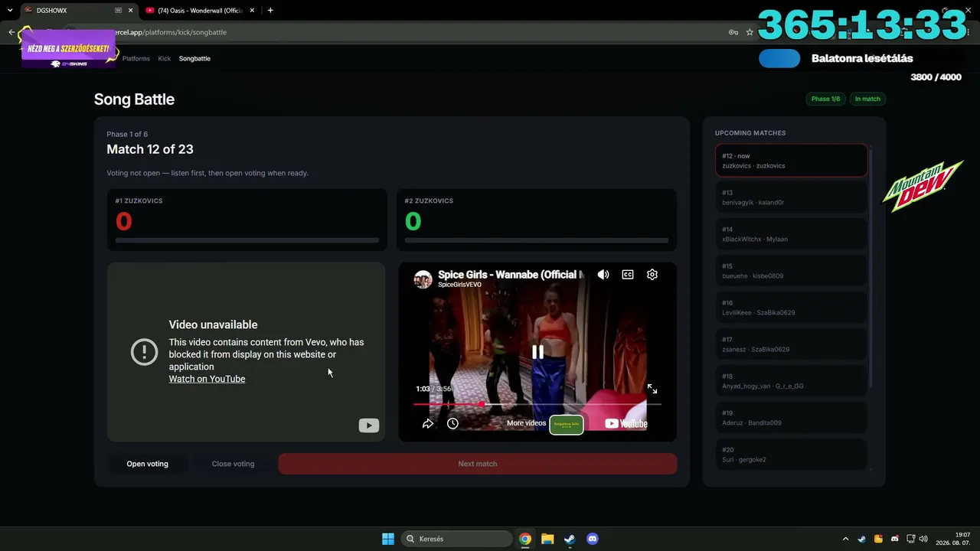Select upcoming match #20 Suri
This screenshot has height=551, width=980.
click(792, 455)
